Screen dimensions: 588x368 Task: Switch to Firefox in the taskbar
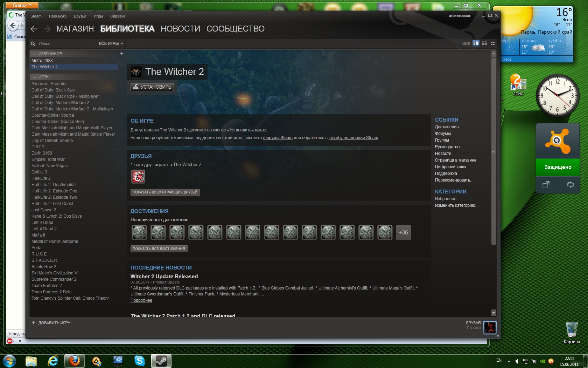point(74,361)
